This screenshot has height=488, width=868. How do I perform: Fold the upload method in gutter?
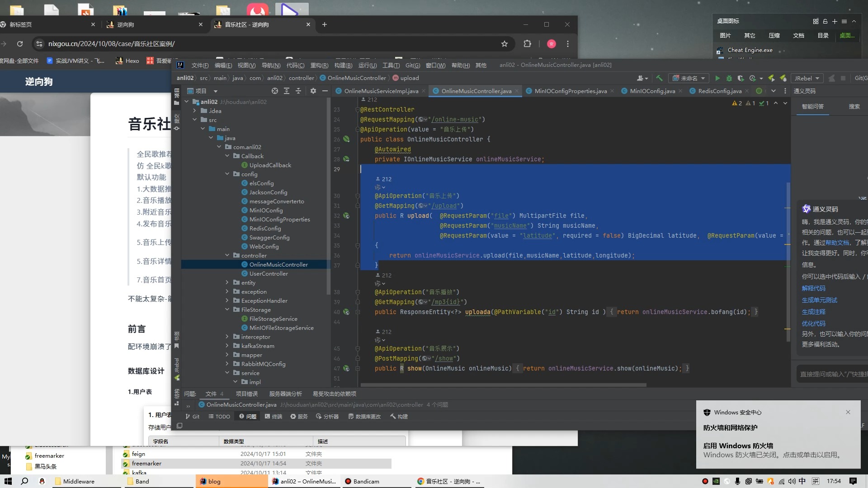357,196
